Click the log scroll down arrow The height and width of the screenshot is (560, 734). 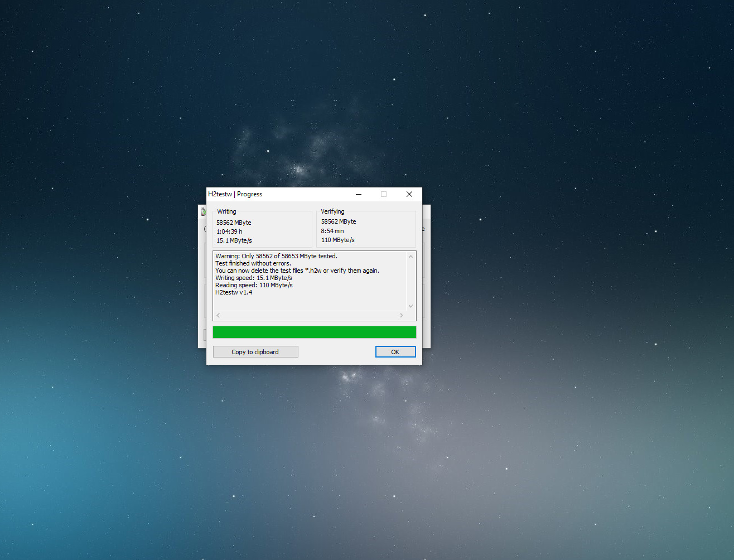point(411,306)
